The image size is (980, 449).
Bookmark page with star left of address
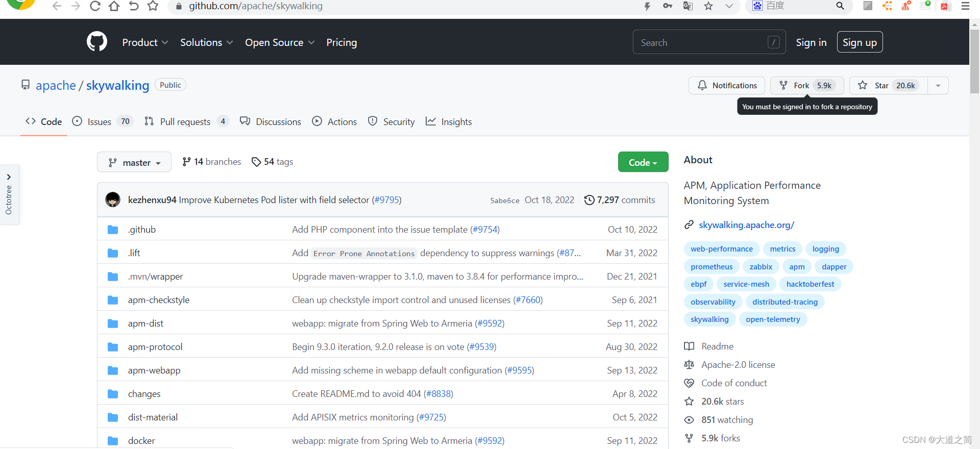153,6
